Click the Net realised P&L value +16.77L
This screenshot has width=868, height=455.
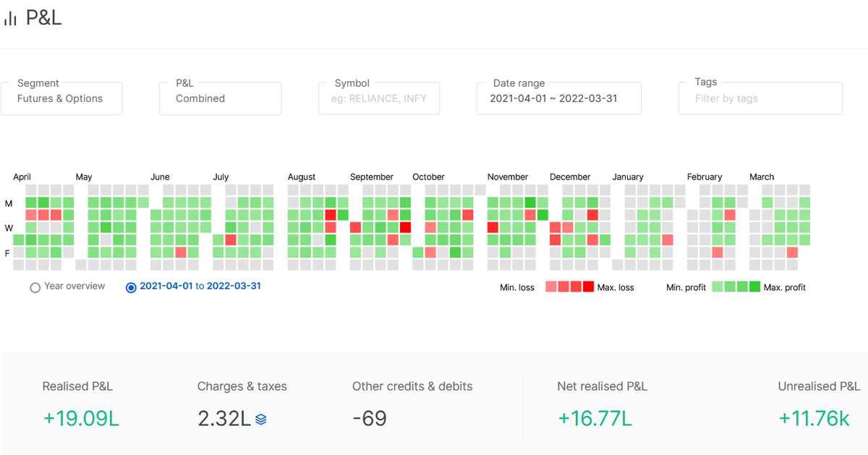pyautogui.click(x=595, y=418)
